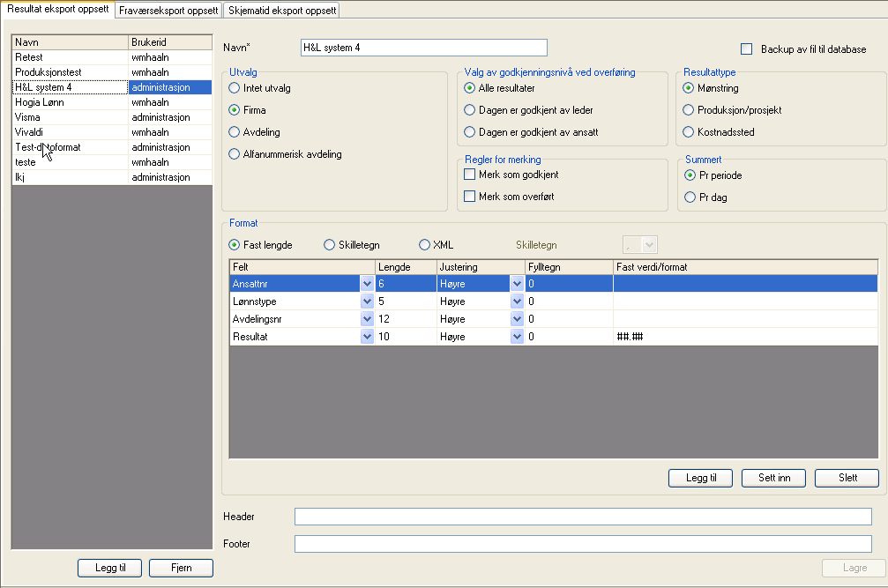Click Lengde value 6 for Ansattnr

tap(406, 284)
